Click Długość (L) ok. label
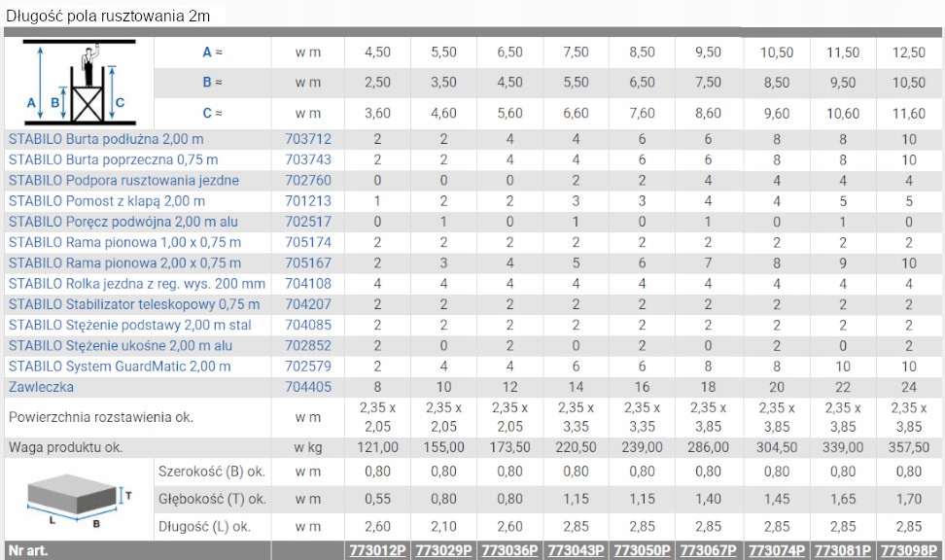Viewport: 945px width, 560px height. 204,526
